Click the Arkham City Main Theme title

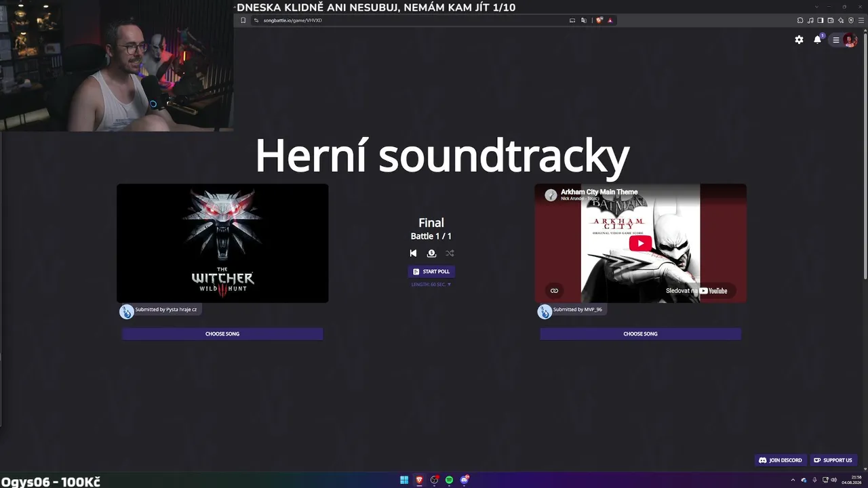[x=599, y=192]
